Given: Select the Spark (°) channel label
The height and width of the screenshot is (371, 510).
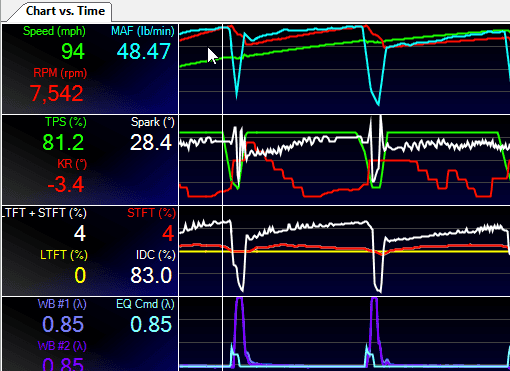Looking at the screenshot, I should click(x=153, y=122).
